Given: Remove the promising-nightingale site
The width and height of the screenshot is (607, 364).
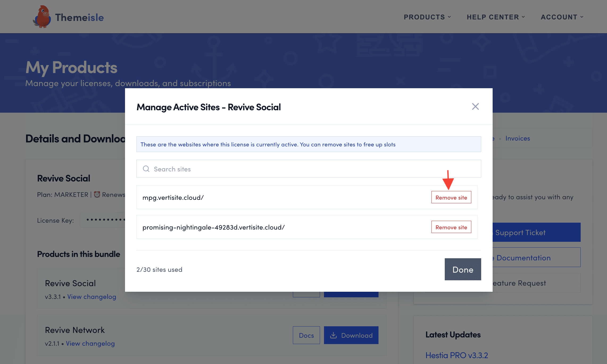Looking at the screenshot, I should (x=451, y=227).
